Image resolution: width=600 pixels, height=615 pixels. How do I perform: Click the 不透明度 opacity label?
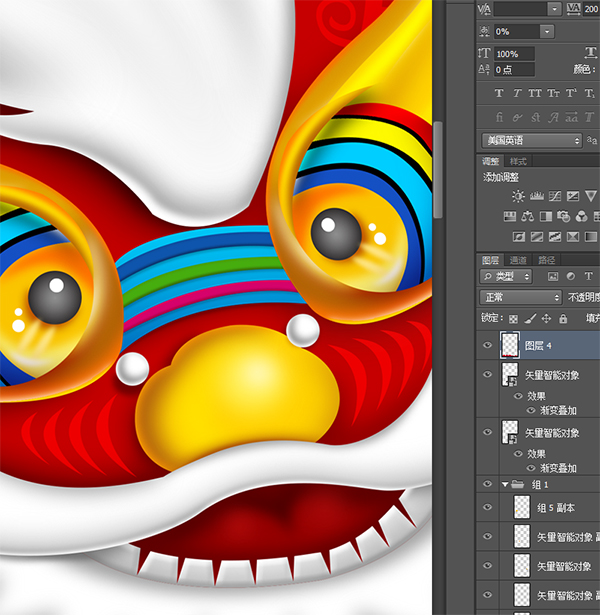[584, 298]
